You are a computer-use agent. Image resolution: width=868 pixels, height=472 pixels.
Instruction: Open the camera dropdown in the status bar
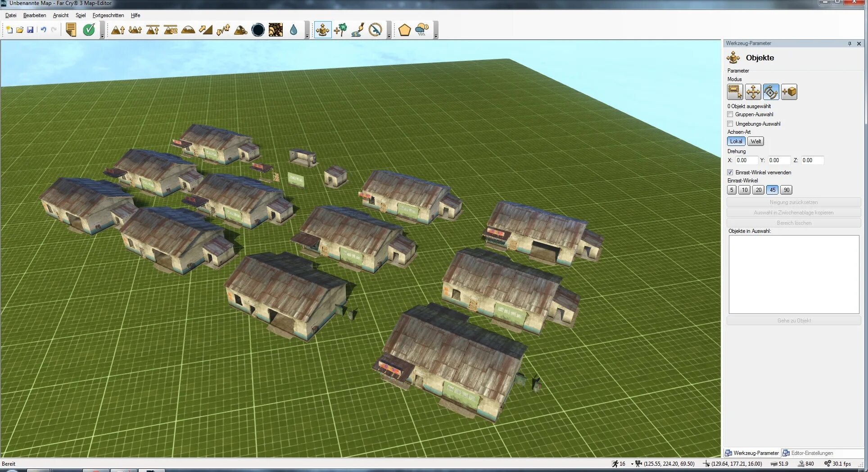632,464
